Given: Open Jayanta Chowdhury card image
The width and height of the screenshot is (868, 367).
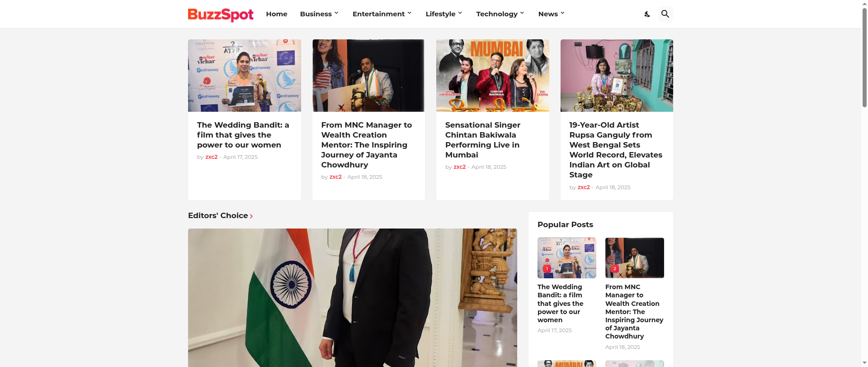Looking at the screenshot, I should [x=368, y=76].
